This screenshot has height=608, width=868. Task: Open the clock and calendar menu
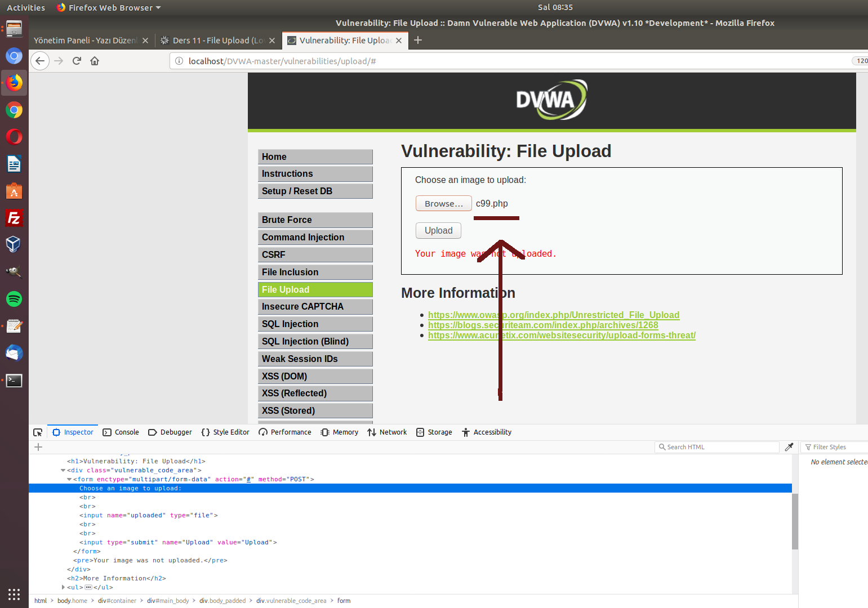[x=555, y=7]
